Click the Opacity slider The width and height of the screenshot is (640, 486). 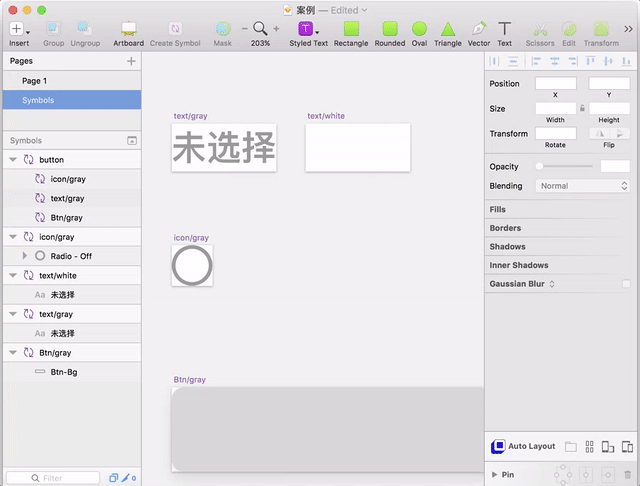click(565, 166)
